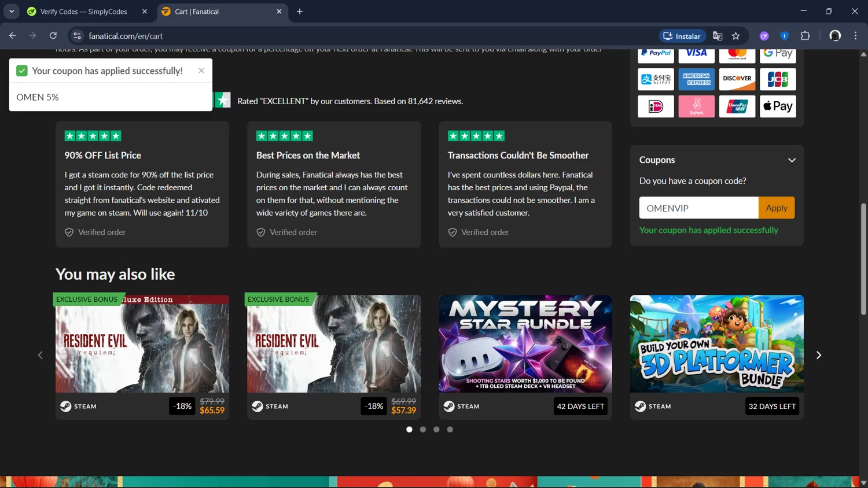The width and height of the screenshot is (868, 488).
Task: Close the Verify Codes tab
Action: point(145,12)
